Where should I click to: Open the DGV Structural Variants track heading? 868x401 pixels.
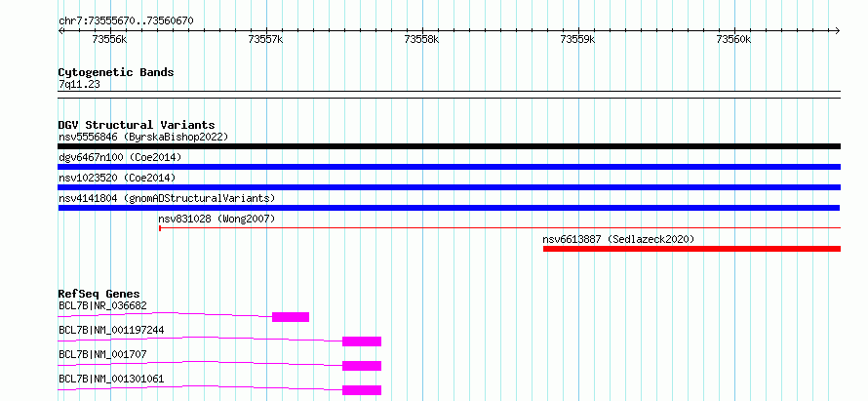coord(137,125)
